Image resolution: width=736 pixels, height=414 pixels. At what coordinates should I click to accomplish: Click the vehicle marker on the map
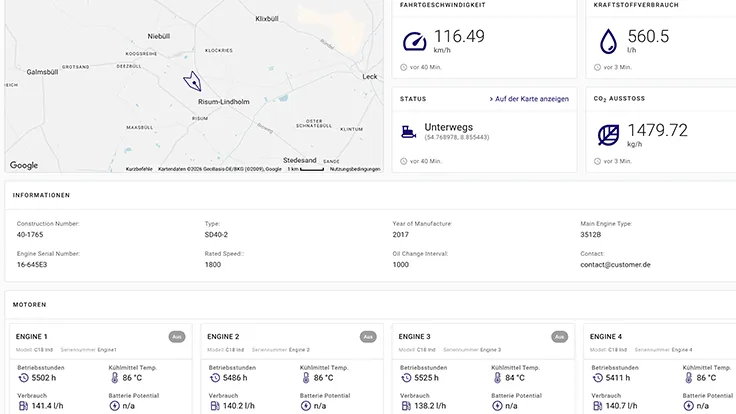coord(192,81)
